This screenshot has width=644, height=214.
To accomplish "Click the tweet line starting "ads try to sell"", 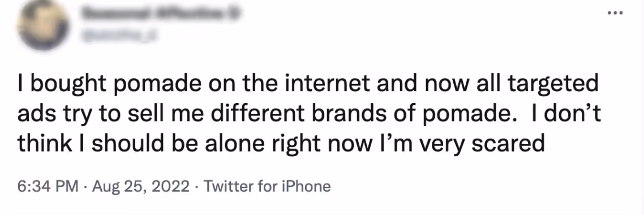I will tap(309, 114).
